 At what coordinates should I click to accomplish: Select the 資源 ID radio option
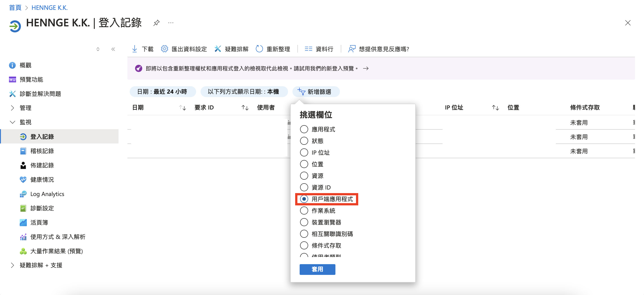coord(304,187)
